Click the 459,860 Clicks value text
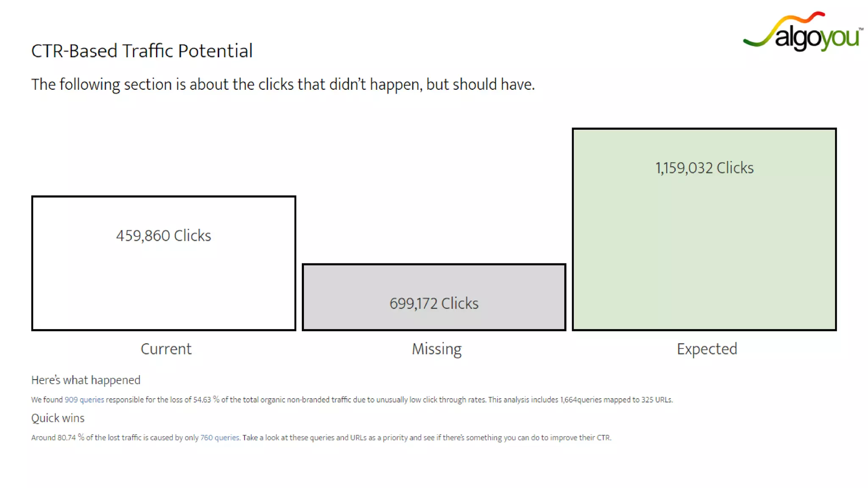 coord(164,236)
